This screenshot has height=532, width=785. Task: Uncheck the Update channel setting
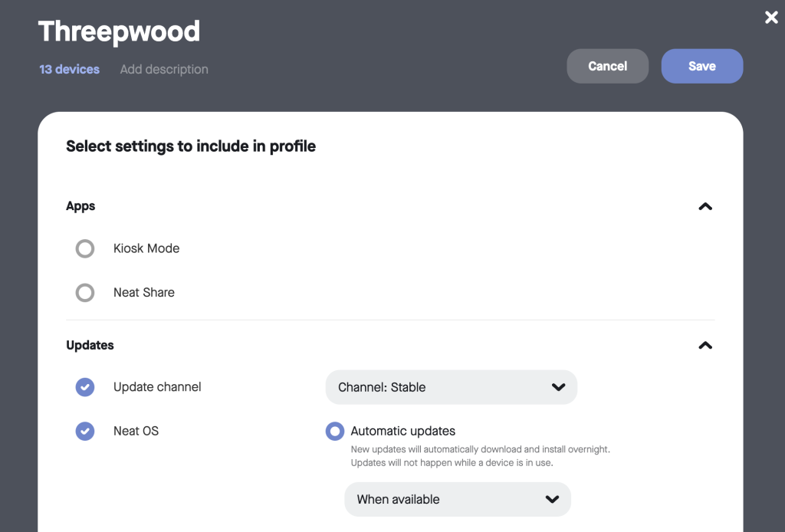pyautogui.click(x=84, y=387)
